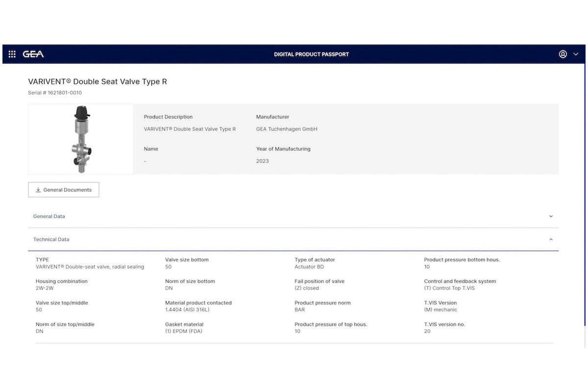Screen dimensions: 588x392
Task: Click the Norm of size bottom label
Action: click(x=190, y=281)
